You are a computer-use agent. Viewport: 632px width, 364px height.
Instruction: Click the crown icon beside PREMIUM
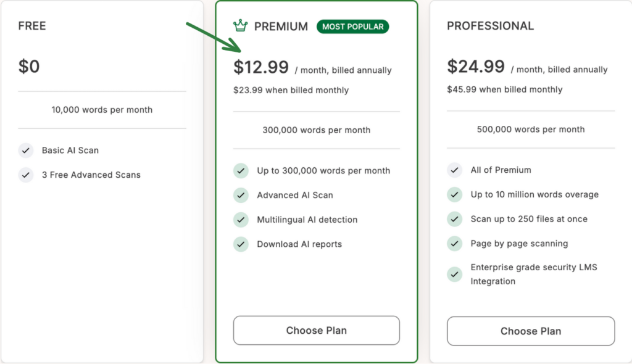[241, 26]
